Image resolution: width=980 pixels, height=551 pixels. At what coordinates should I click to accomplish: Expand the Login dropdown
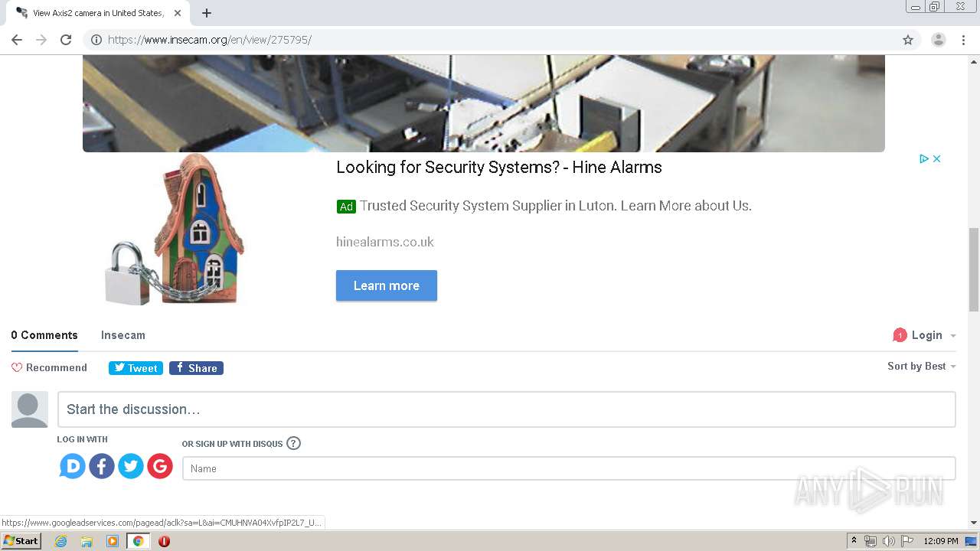(933, 335)
